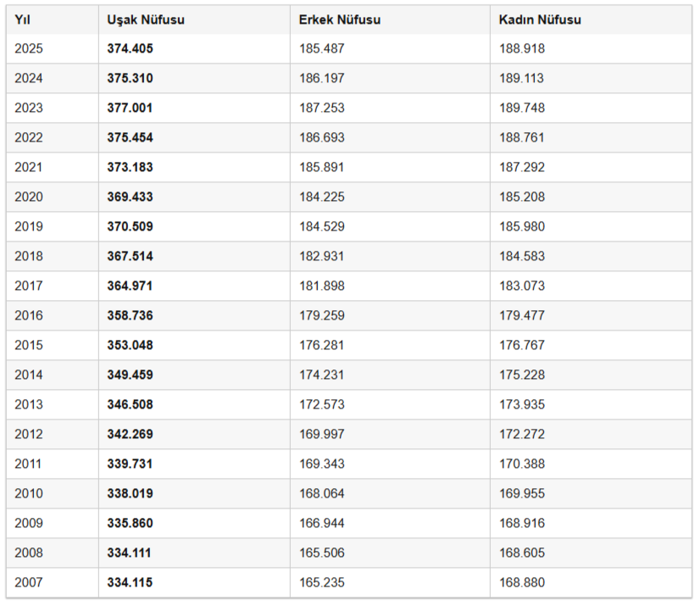Click the male population value 169.997
Screen dimensions: 700x606
(322, 434)
